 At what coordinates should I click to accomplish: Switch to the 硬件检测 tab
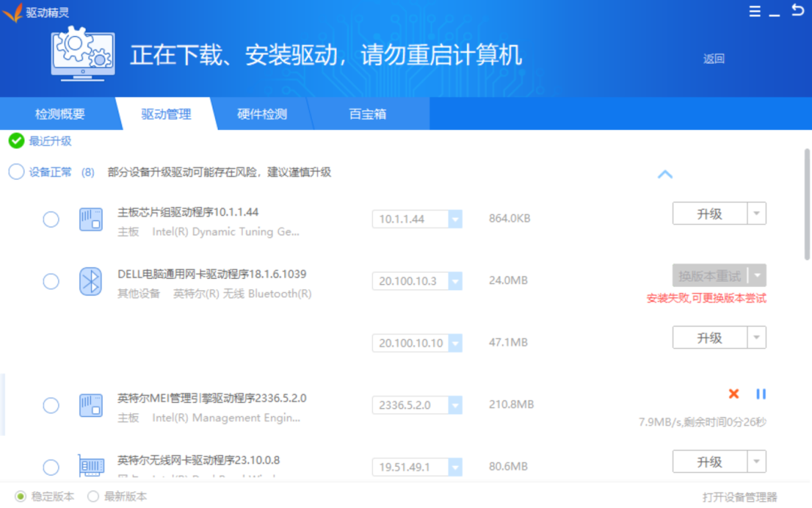click(x=262, y=114)
